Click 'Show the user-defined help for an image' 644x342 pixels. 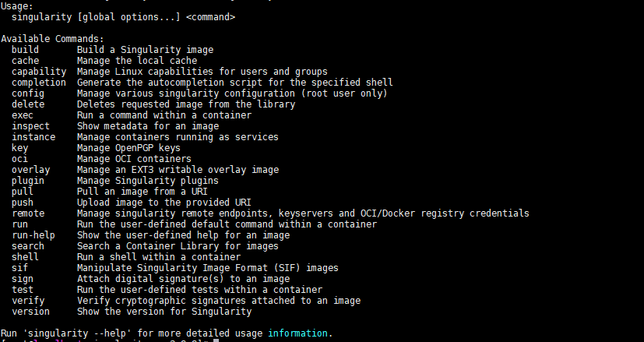183,235
